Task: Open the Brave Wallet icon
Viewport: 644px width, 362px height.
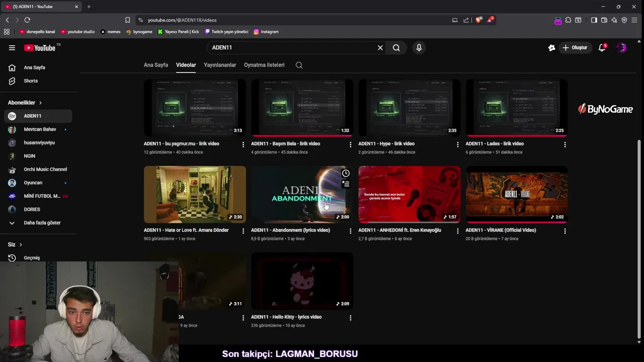Action: coord(604,20)
